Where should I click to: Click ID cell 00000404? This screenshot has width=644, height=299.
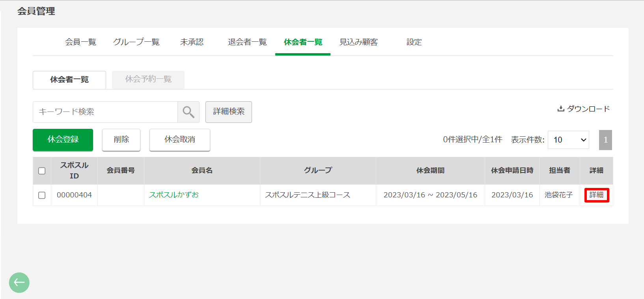click(x=74, y=195)
